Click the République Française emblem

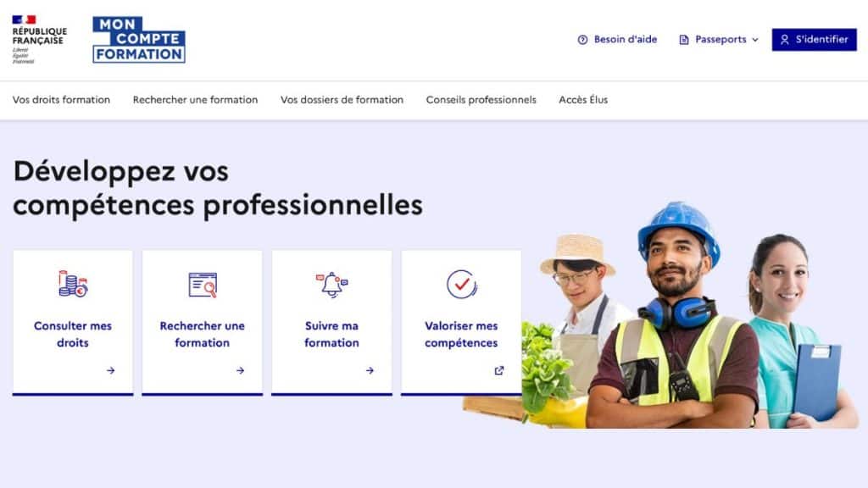tap(39, 39)
